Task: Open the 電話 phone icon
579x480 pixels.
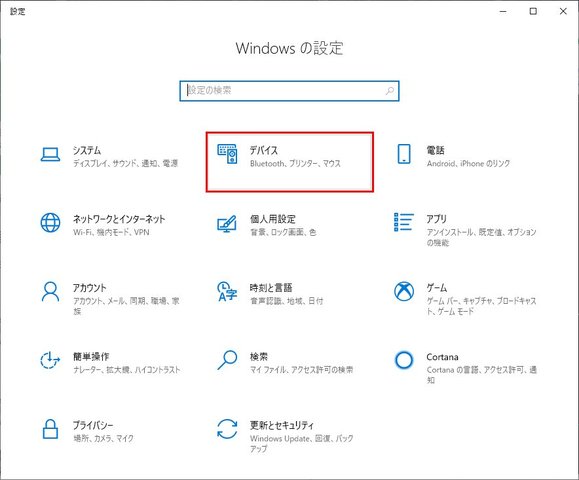Action: click(404, 154)
